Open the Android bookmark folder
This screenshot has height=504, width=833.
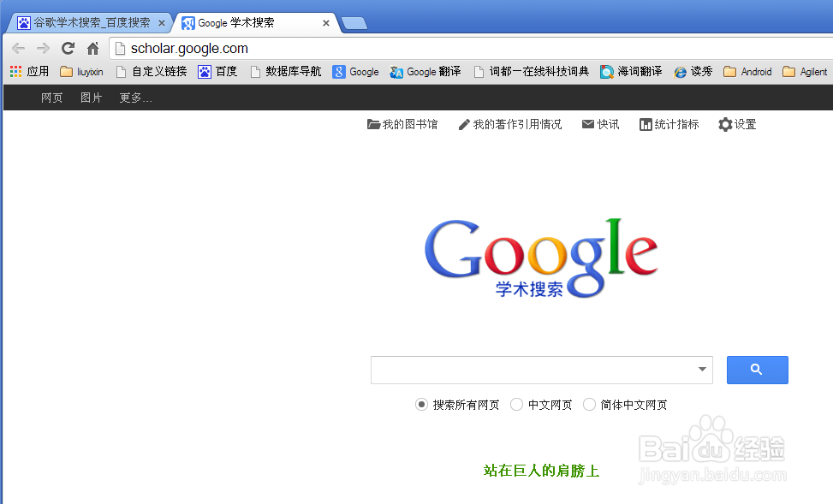click(747, 72)
